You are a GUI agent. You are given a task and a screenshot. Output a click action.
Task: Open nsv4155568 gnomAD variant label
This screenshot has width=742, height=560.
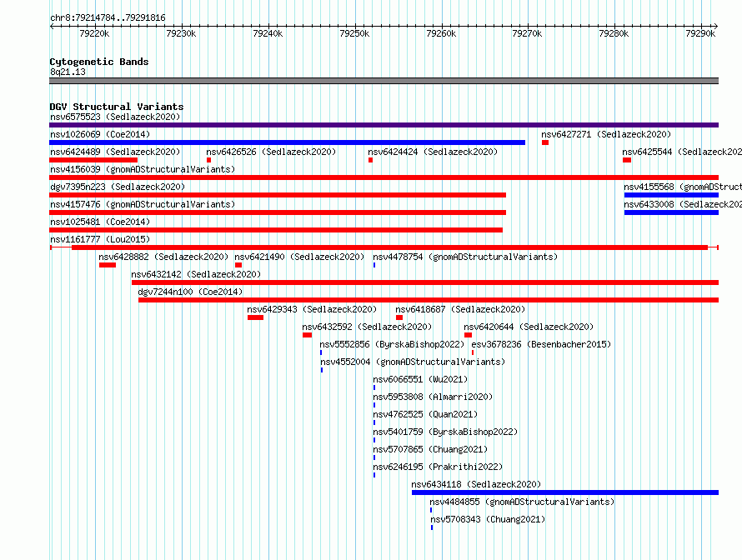[683, 187]
